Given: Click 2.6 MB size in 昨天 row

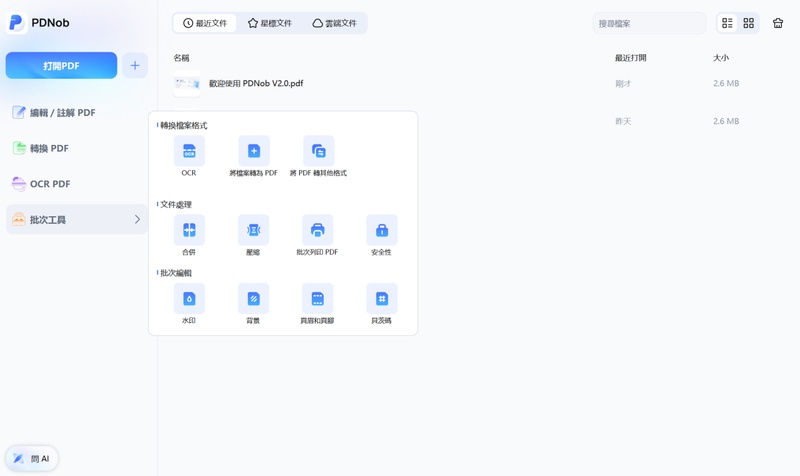Looking at the screenshot, I should click(726, 121).
